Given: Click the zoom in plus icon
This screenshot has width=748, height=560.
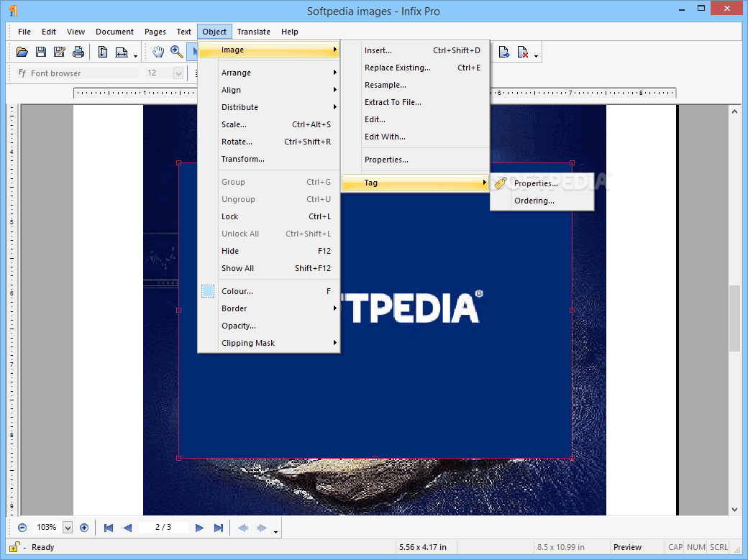Looking at the screenshot, I should (84, 528).
